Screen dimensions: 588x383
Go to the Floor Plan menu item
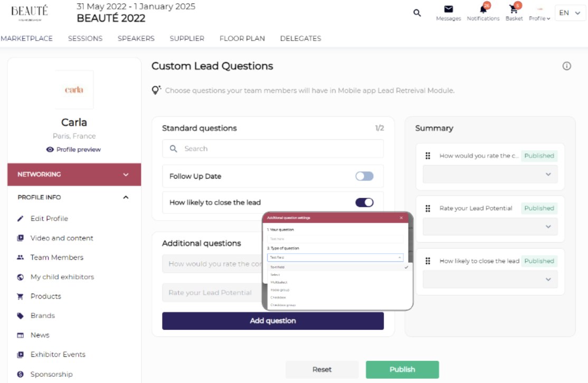point(242,39)
